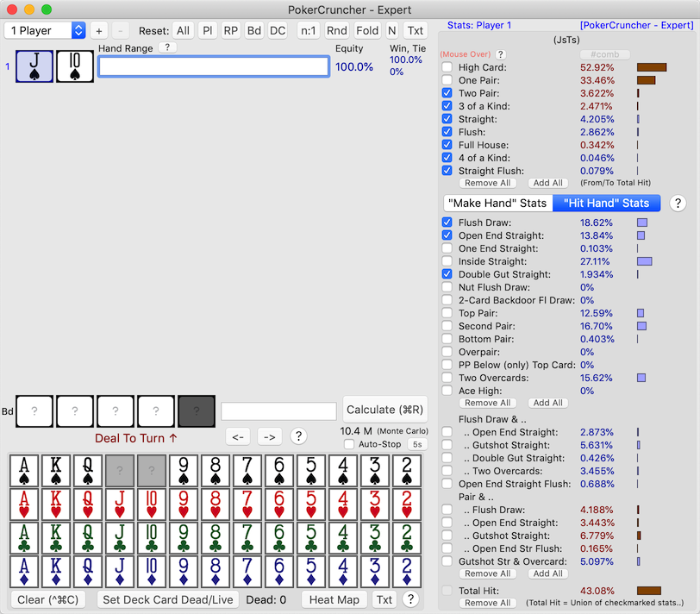Open the Heat Map
Screen dimensions: 700x614
coord(334,599)
